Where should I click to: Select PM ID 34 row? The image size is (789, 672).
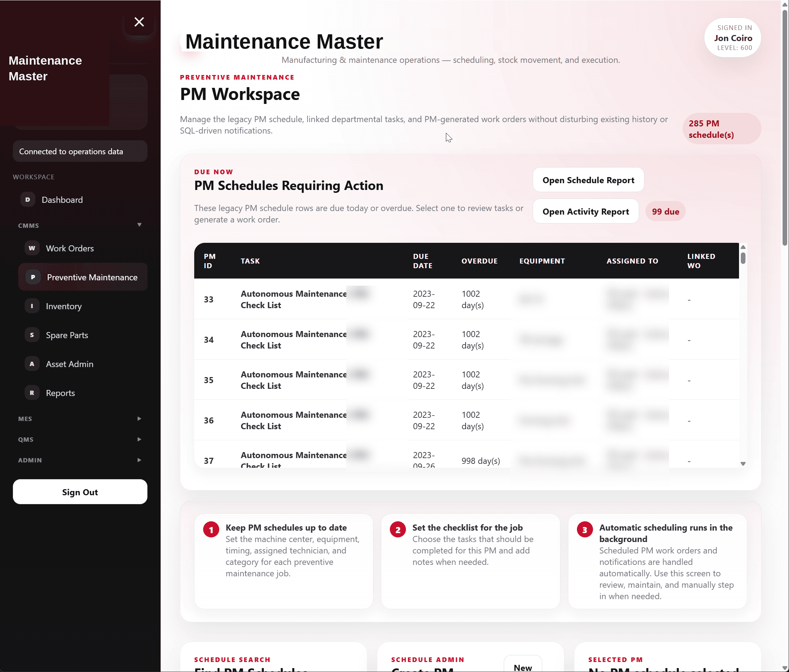coord(466,340)
